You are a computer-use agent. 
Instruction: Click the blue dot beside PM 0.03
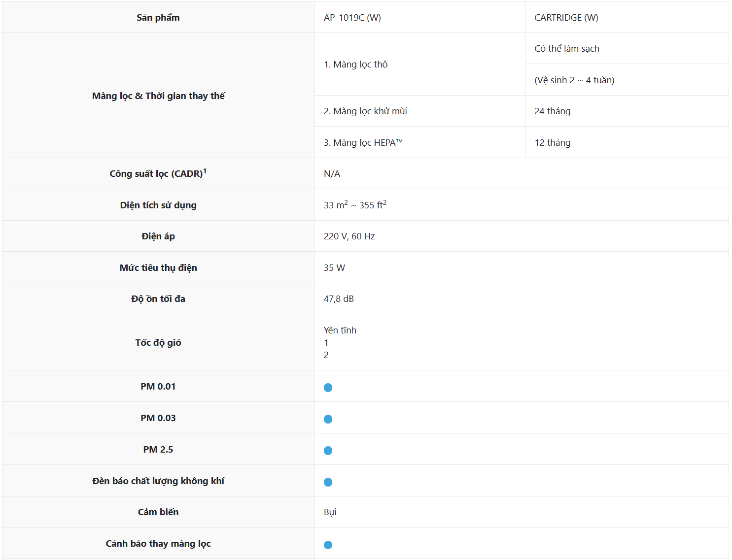click(x=328, y=419)
